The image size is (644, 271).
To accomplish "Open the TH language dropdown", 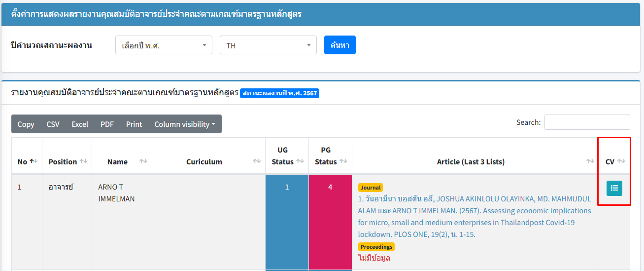I will point(268,45).
